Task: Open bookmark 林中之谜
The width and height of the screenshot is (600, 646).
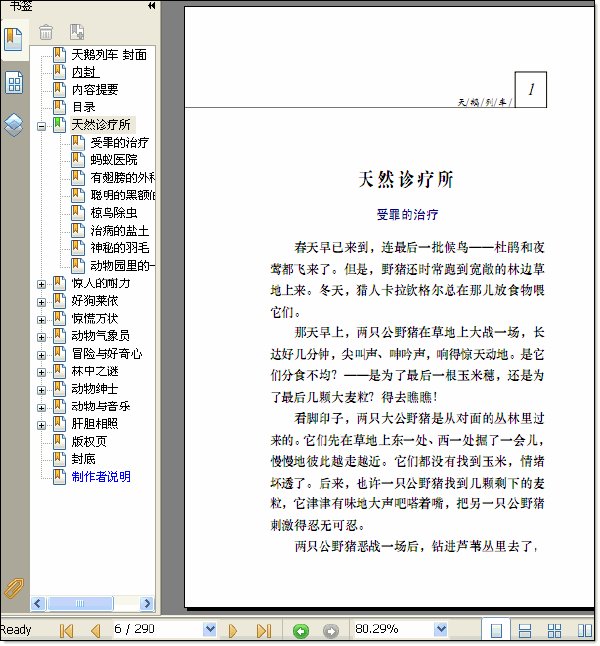Action: click(x=95, y=371)
